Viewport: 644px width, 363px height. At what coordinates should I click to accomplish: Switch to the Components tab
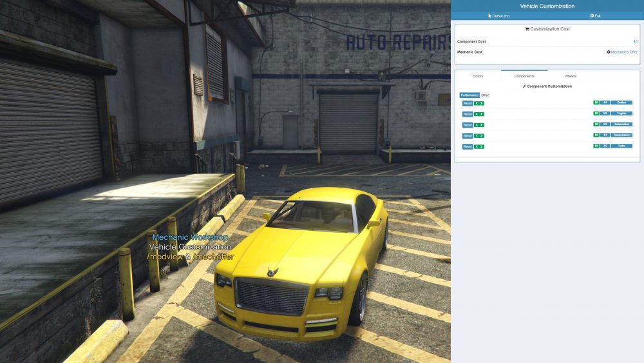524,76
